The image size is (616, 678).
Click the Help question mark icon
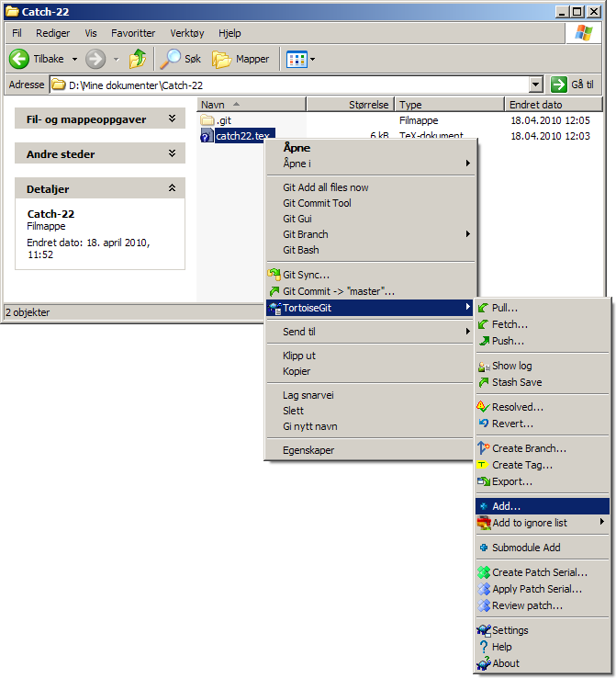point(484,647)
